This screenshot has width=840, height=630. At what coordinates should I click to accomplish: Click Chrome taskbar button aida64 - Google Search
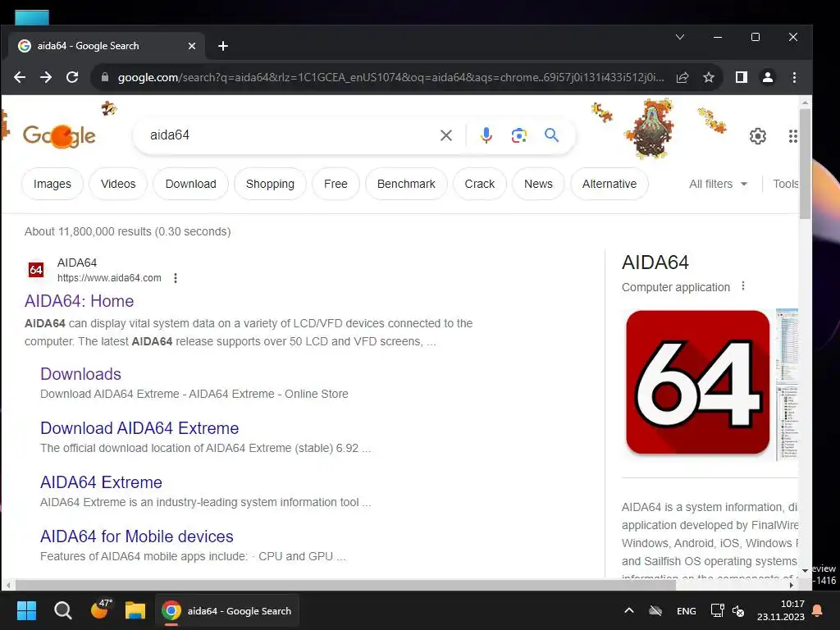coord(227,610)
